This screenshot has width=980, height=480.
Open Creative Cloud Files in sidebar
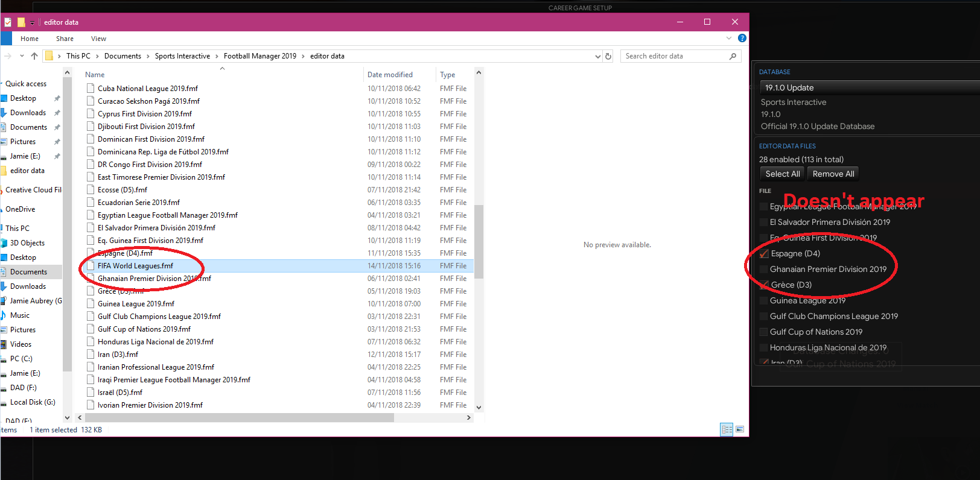33,190
